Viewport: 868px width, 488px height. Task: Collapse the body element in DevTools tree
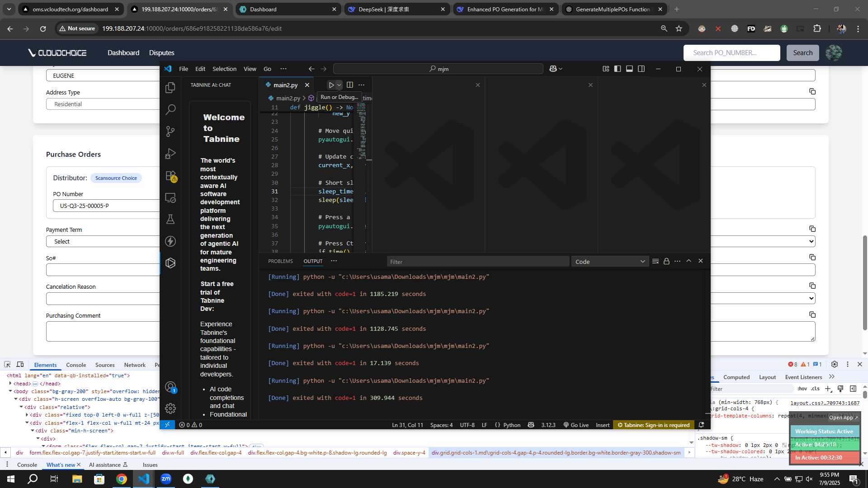(10, 391)
